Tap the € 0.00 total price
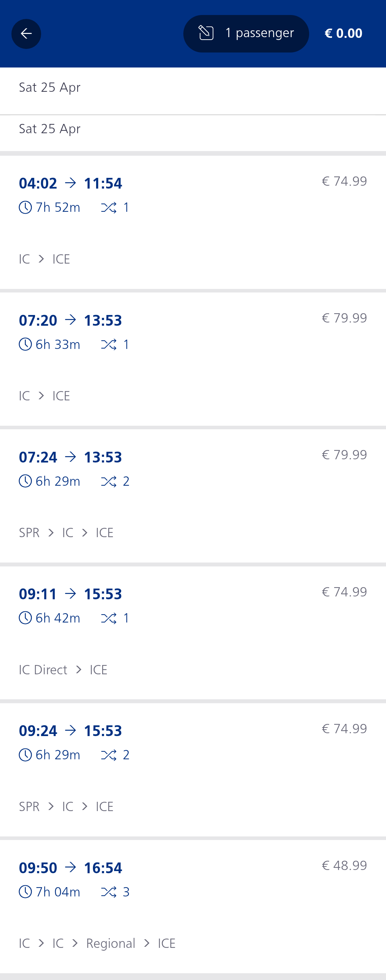 pyautogui.click(x=343, y=34)
